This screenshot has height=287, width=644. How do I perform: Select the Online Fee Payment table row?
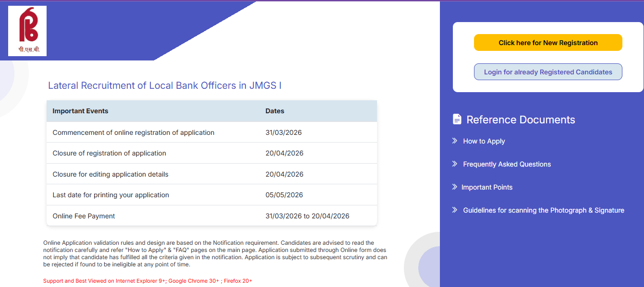tap(211, 215)
